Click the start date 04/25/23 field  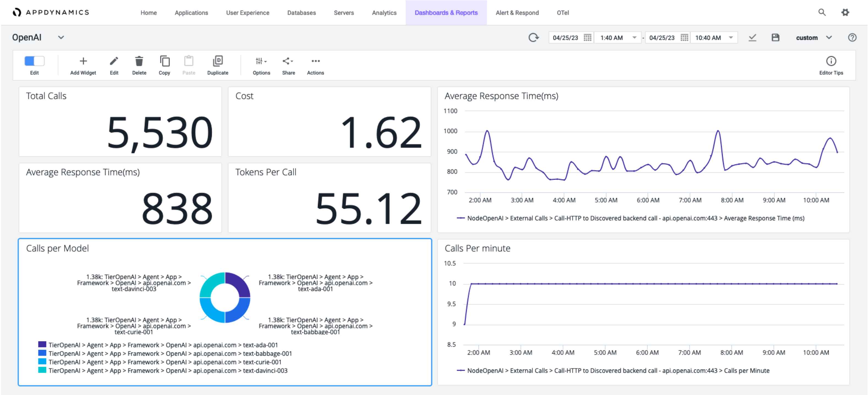(x=565, y=38)
